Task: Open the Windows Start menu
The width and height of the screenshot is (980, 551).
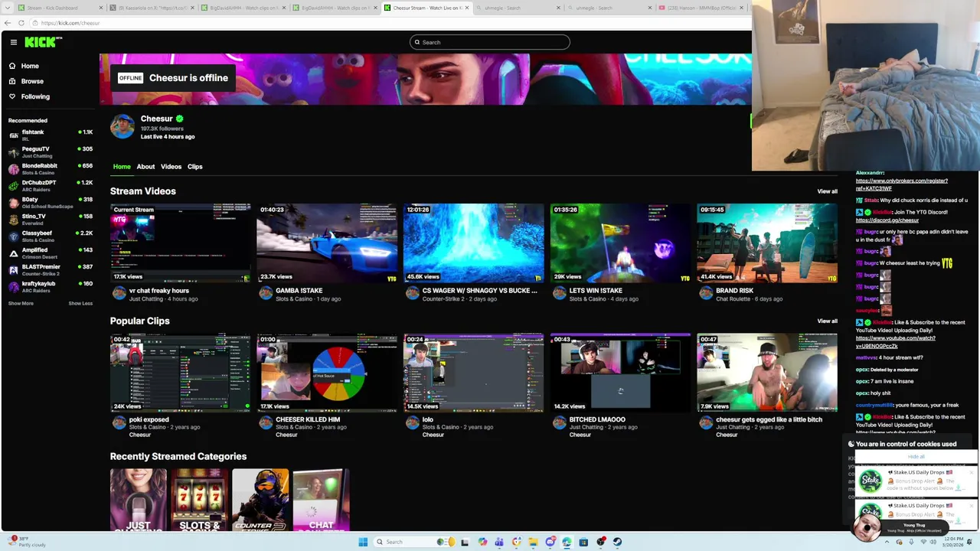Action: pyautogui.click(x=363, y=542)
